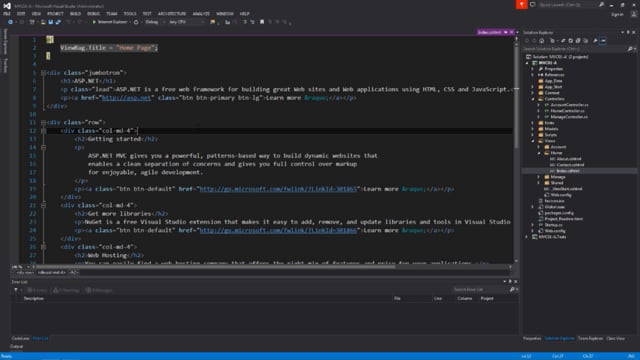The height and width of the screenshot is (360, 640).
Task: Select HomeController.cs in Solution Explorer
Action: (567, 111)
